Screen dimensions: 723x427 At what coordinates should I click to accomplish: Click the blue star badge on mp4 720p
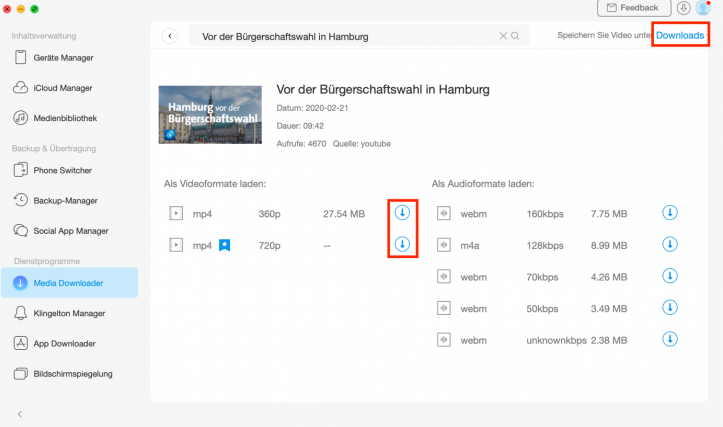coord(224,245)
